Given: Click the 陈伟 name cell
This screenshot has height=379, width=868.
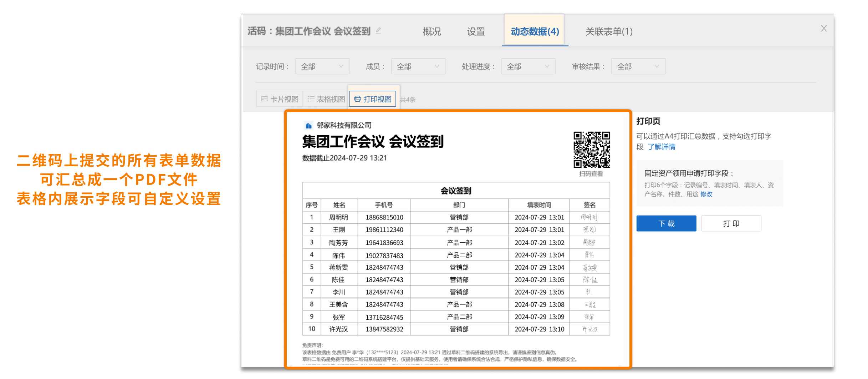Looking at the screenshot, I should coord(339,256).
